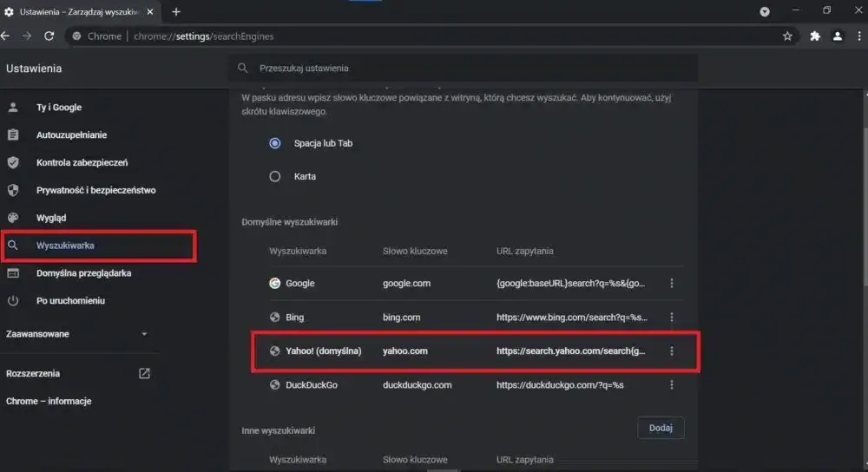Open the three-dot options menu for Bing

(672, 317)
